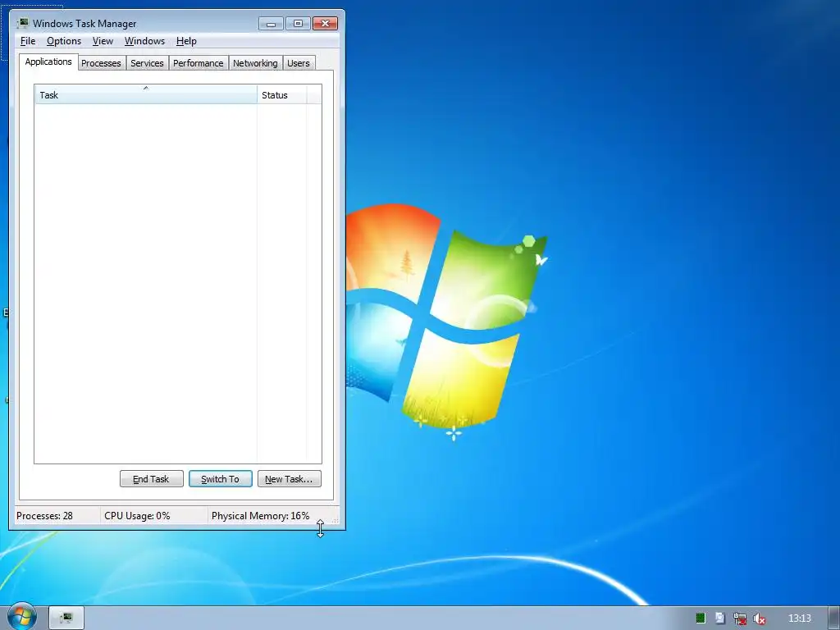
Task: Click the muted volume tray icon
Action: tap(759, 619)
